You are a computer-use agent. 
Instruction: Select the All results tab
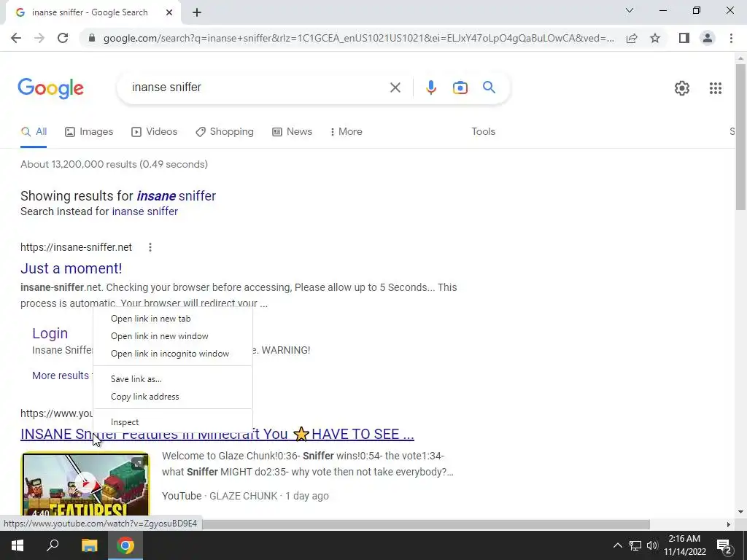click(x=34, y=131)
